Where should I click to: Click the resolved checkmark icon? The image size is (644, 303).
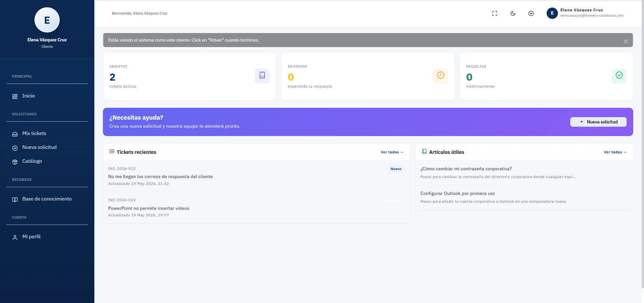[619, 76]
